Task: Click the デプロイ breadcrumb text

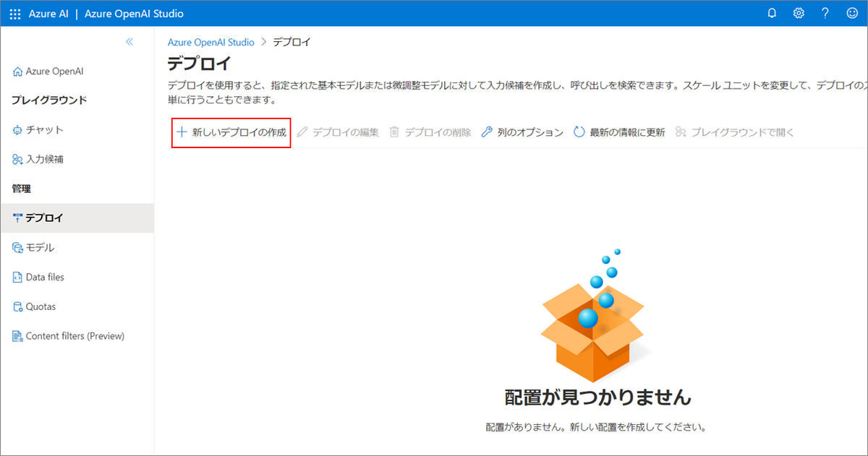Action: pyautogui.click(x=292, y=42)
